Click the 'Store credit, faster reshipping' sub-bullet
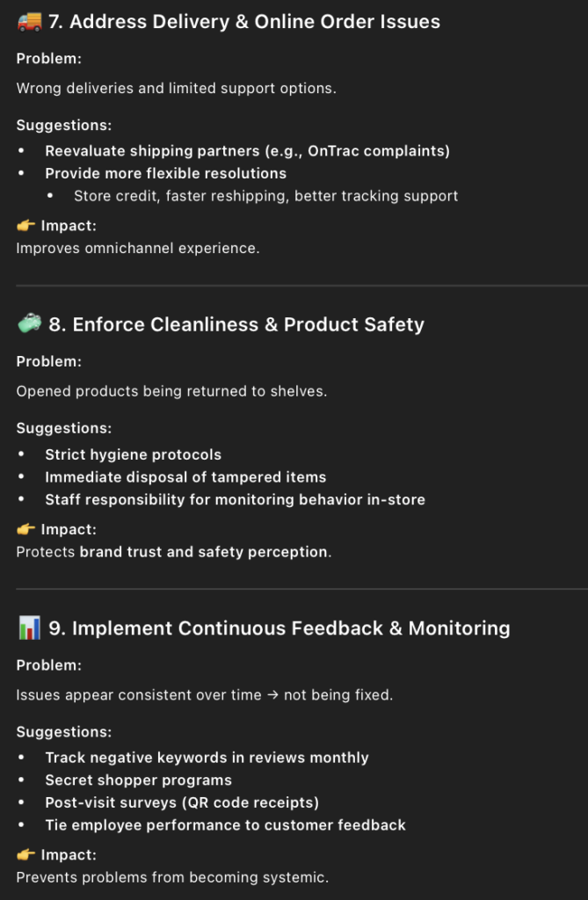Screen dimensions: 588x900 click(265, 196)
